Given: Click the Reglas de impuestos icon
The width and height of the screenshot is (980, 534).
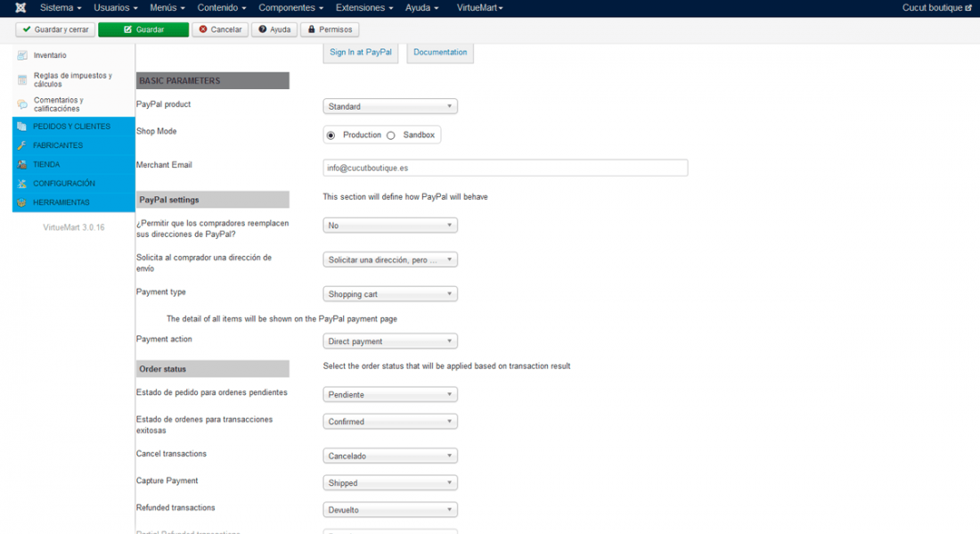Looking at the screenshot, I should click(22, 79).
